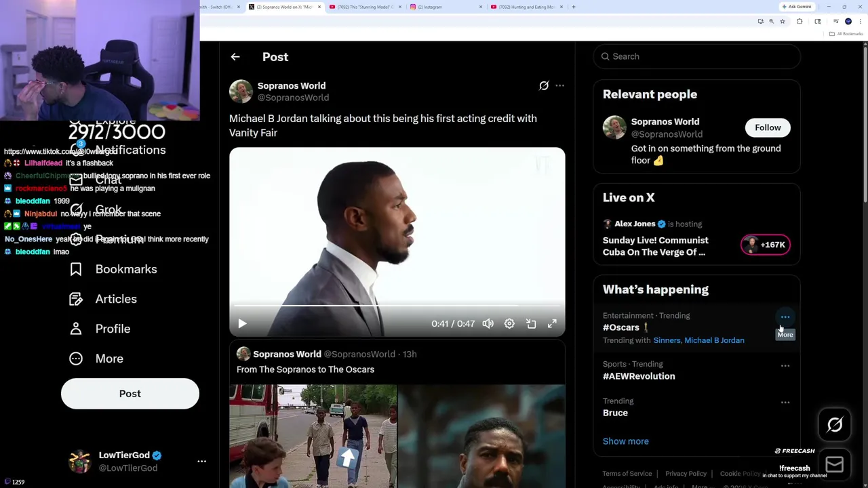
Task: Open a new browser tab
Action: 574,7
